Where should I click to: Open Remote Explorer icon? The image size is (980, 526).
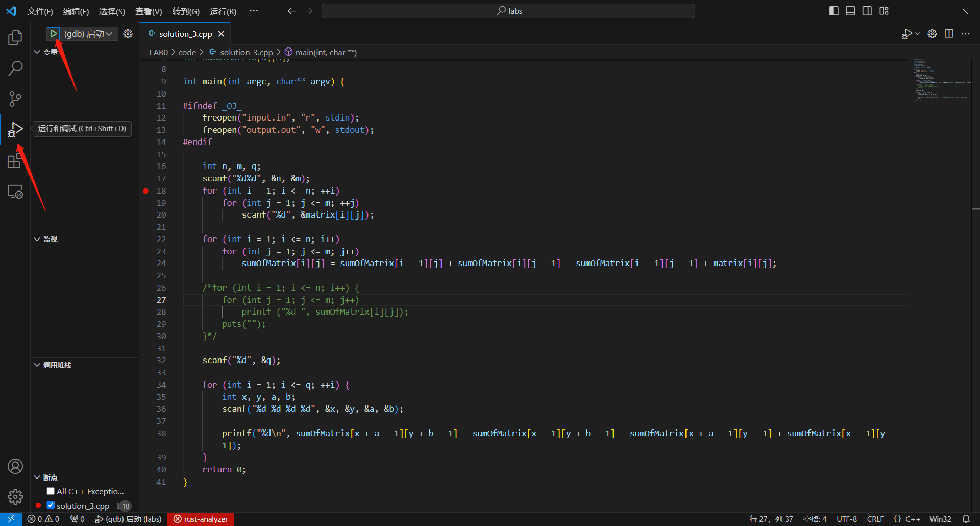[x=15, y=192]
